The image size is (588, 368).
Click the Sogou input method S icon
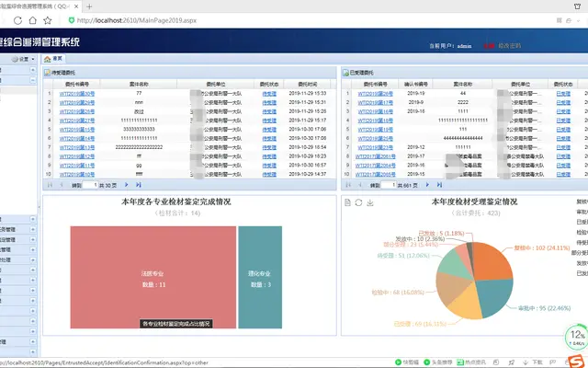point(576,362)
